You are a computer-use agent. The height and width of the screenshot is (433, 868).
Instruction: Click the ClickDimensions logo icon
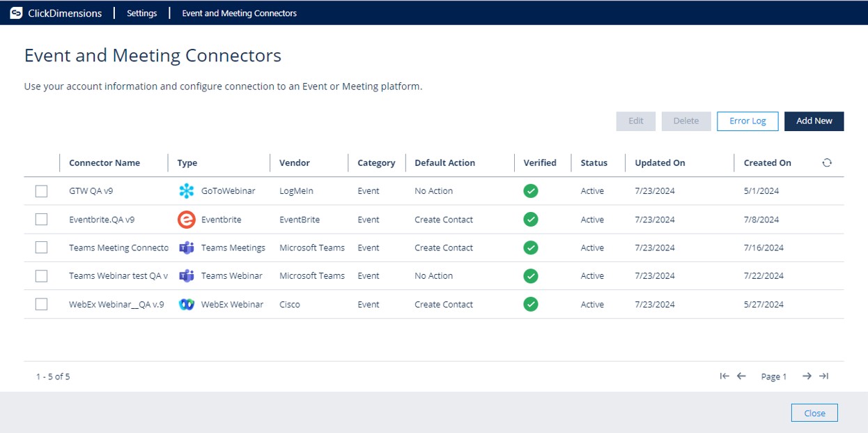click(x=16, y=13)
